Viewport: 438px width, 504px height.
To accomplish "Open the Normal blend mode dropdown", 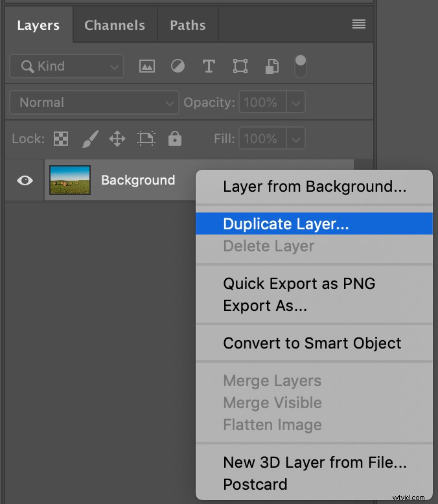I will 94,102.
